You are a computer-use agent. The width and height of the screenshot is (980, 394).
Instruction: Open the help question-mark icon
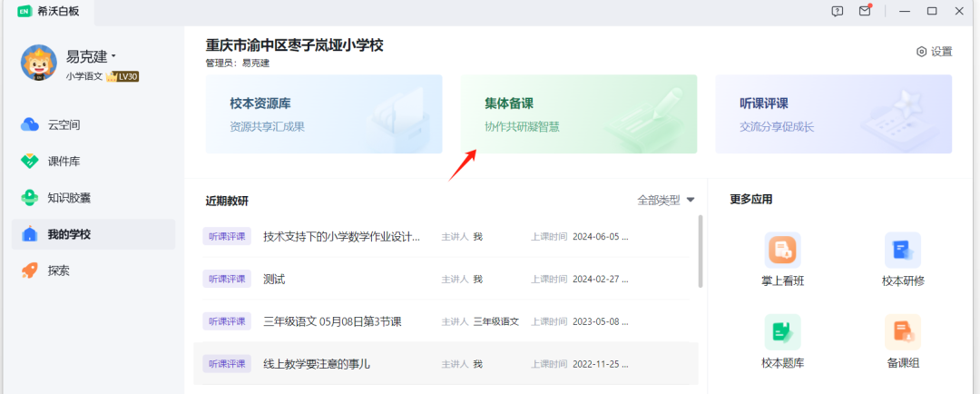pos(838,11)
